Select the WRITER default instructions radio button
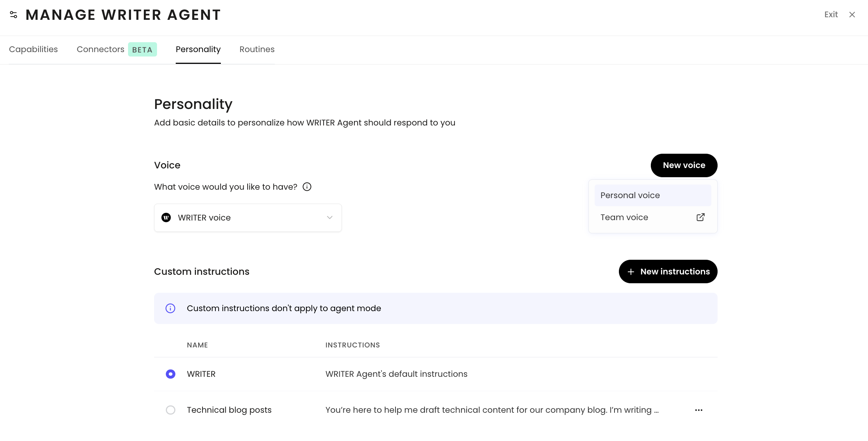Screen dimensions: 868x441 (170, 374)
